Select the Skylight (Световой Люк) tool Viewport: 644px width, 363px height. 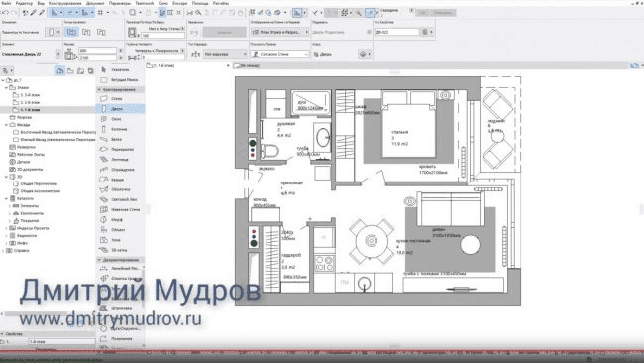pos(120,199)
